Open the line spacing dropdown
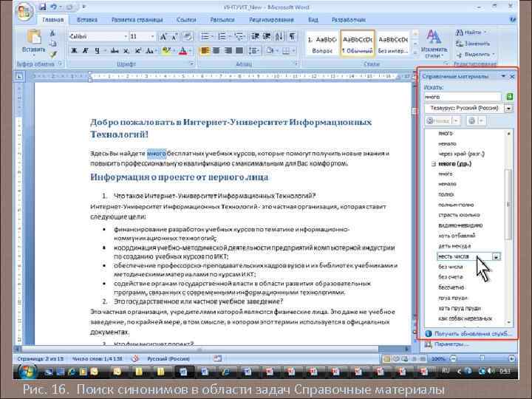Viewport: 532px width, 399px height. 253,51
